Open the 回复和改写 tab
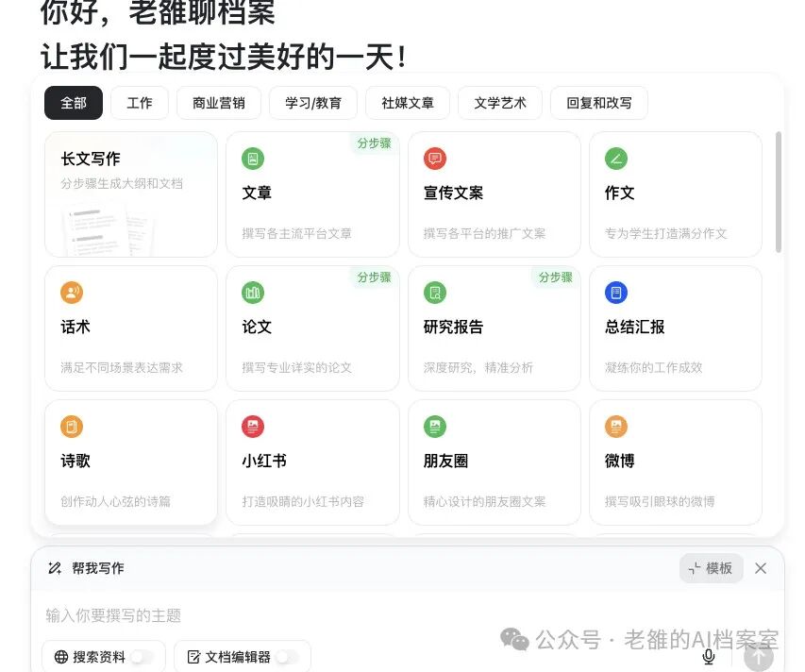 click(x=599, y=103)
